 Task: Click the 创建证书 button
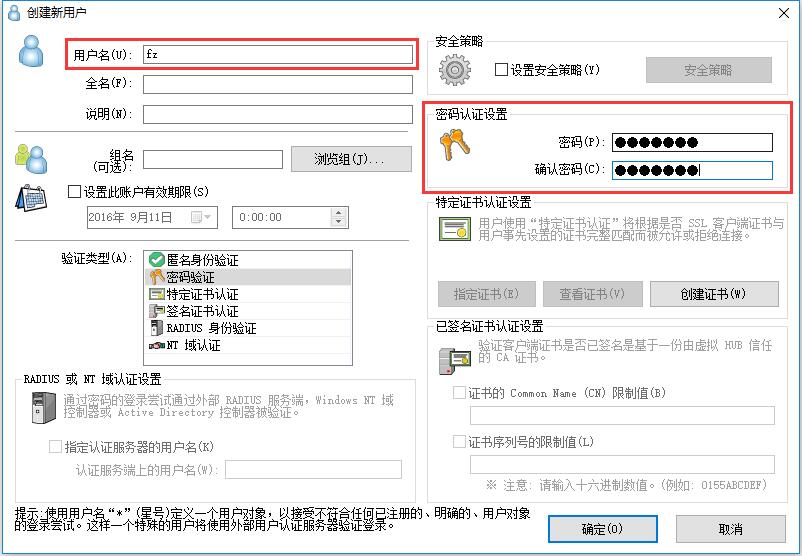[x=714, y=294]
